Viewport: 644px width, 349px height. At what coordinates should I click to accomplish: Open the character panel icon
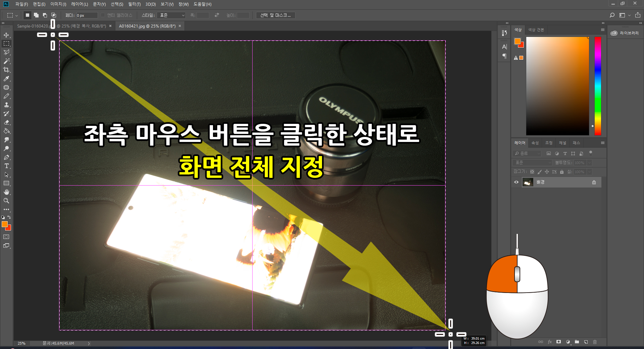504,47
